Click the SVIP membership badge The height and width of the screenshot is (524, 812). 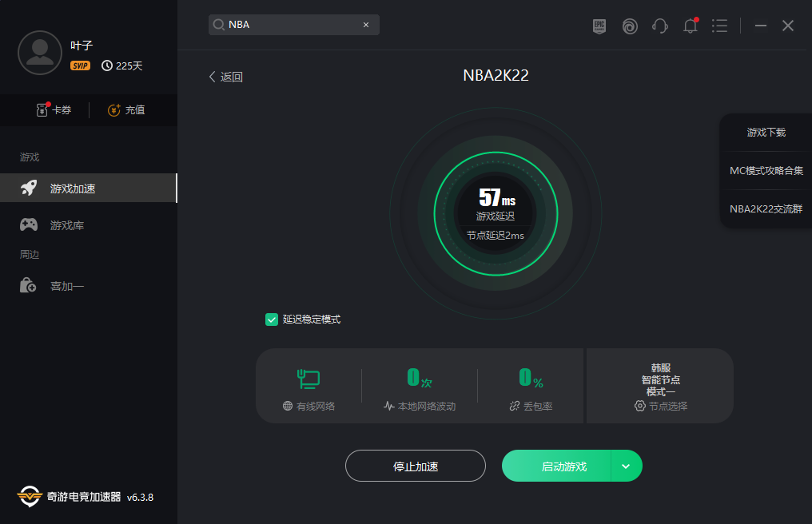[x=80, y=65]
